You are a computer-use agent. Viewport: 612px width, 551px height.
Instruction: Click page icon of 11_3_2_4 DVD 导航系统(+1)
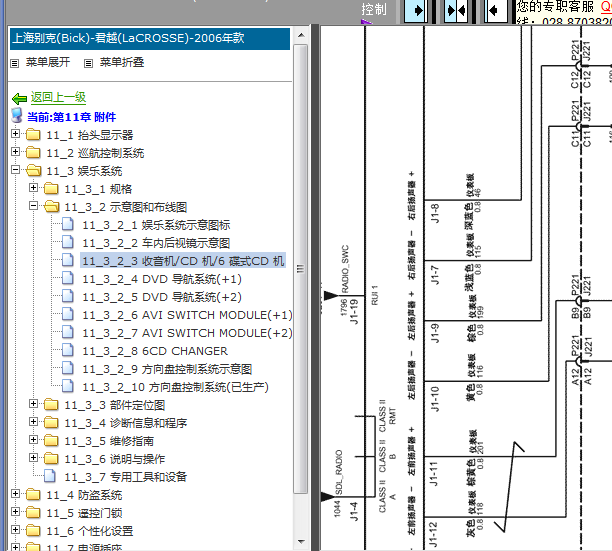(68, 278)
